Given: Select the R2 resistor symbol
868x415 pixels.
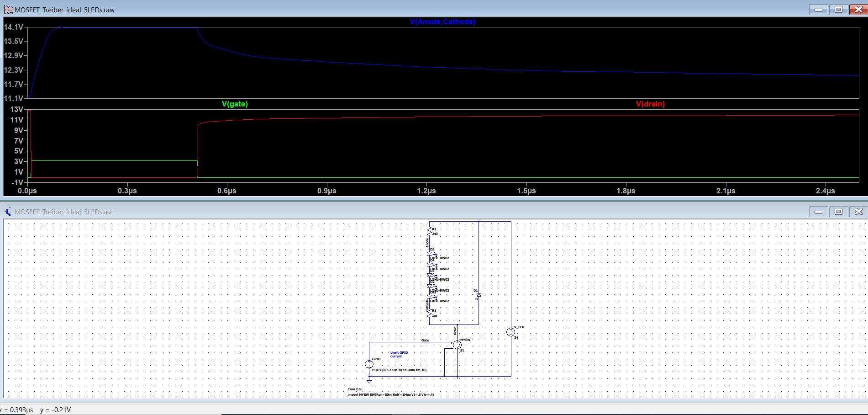Looking at the screenshot, I should point(429,232).
